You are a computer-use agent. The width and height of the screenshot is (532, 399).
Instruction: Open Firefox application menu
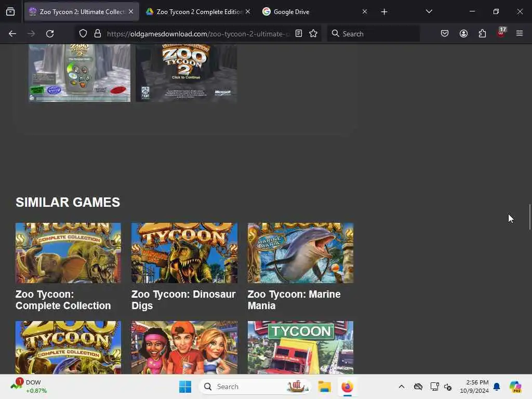point(520,34)
